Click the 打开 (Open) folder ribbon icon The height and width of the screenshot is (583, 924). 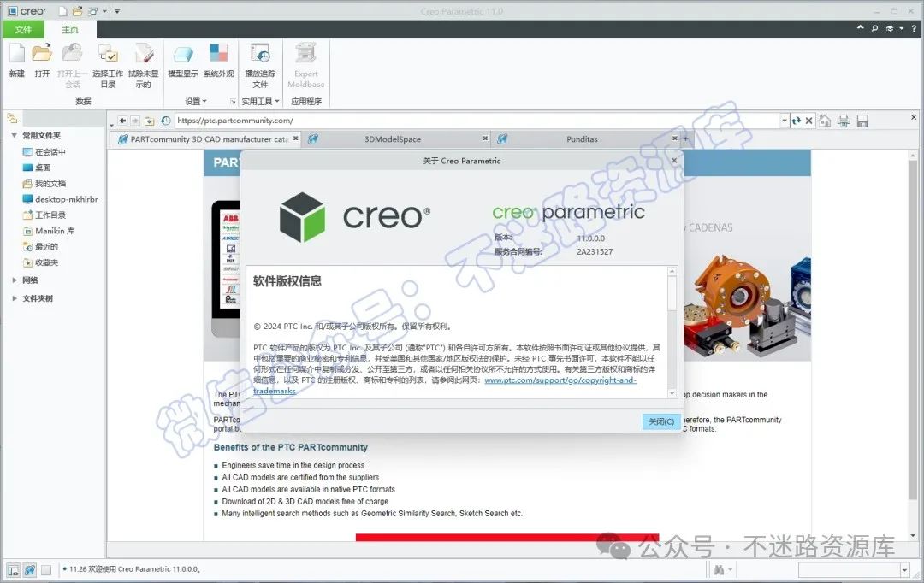coord(42,53)
